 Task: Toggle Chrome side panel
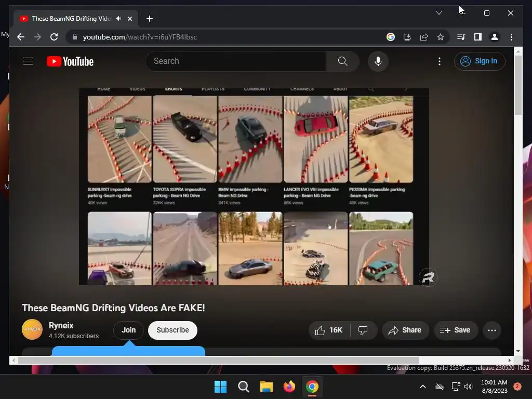(x=478, y=37)
